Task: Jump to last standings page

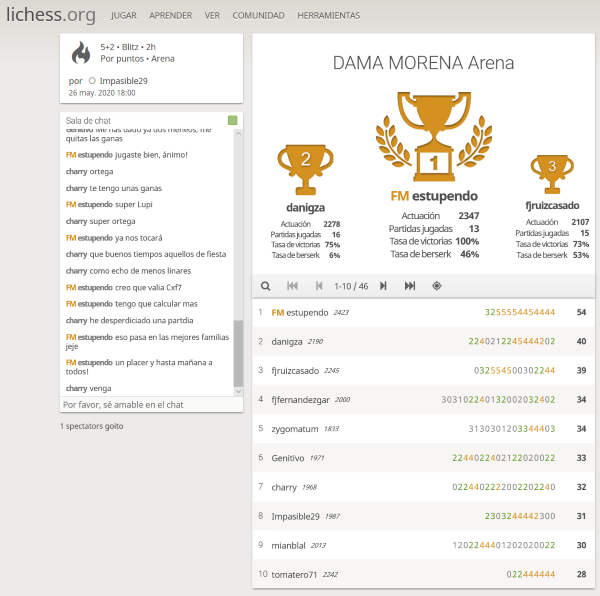Action: point(410,286)
